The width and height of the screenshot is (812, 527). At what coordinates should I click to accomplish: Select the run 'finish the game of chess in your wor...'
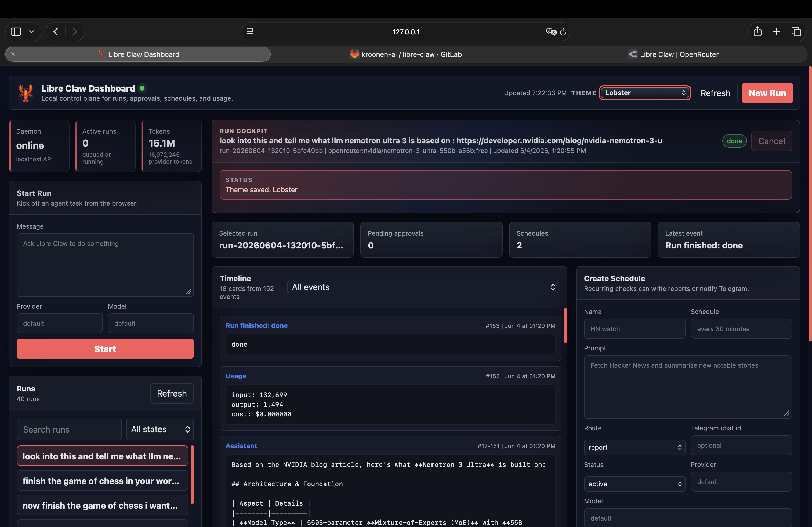102,481
